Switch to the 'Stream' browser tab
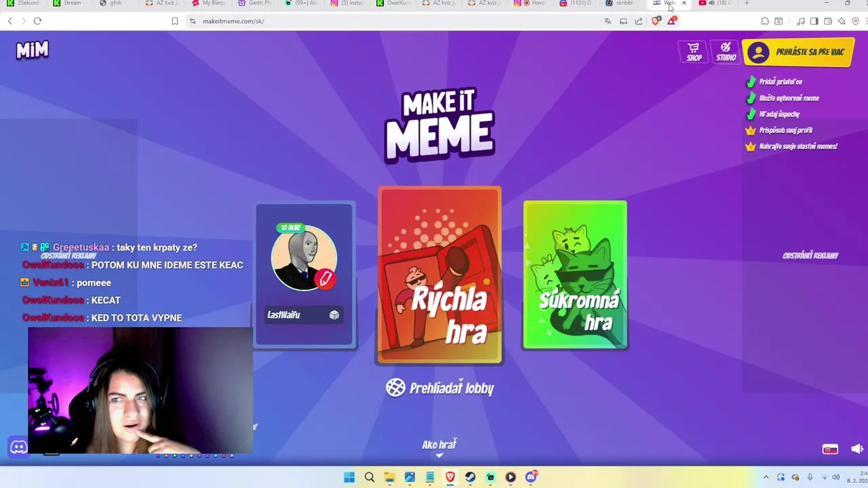The height and width of the screenshot is (488, 868). tap(71, 3)
